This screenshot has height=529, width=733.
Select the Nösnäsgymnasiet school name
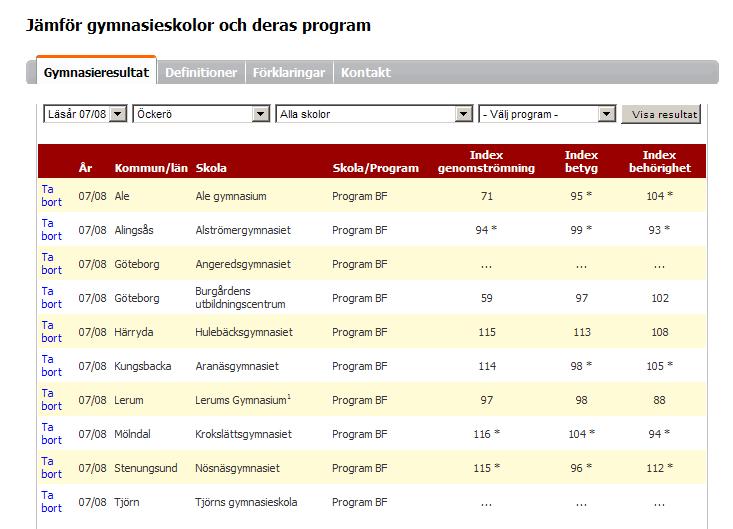pyautogui.click(x=237, y=468)
